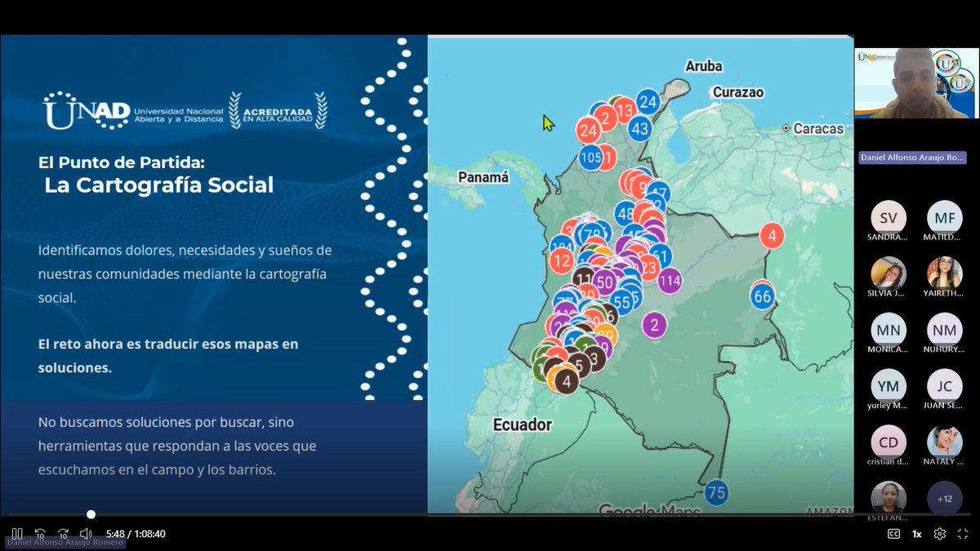Click the blue 43 map marker
Image resolution: width=980 pixels, height=551 pixels.
639,128
